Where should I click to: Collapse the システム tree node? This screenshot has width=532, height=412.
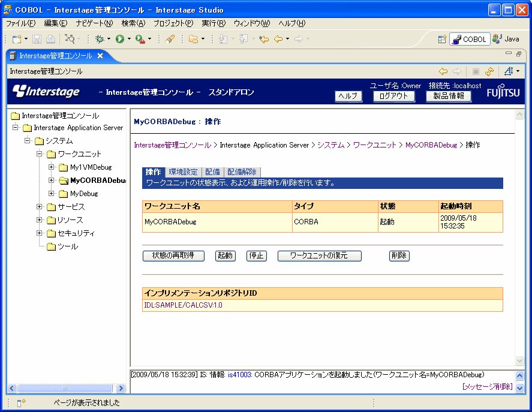coord(28,140)
